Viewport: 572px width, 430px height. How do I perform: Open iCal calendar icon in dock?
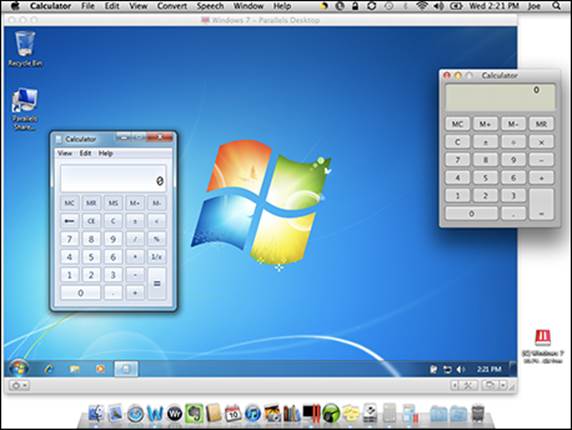click(x=233, y=414)
